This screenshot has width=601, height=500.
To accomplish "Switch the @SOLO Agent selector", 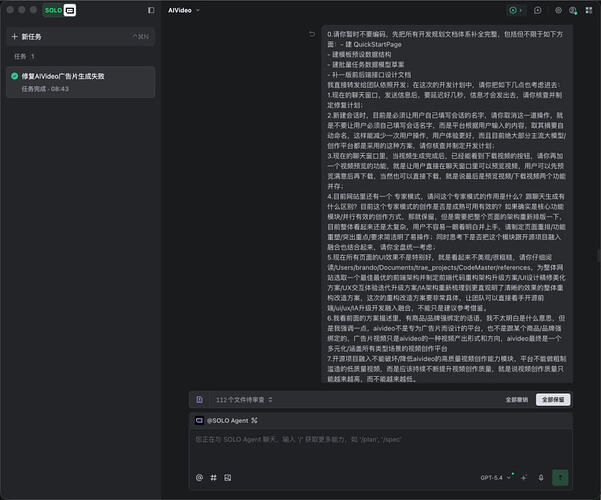I will [227, 421].
